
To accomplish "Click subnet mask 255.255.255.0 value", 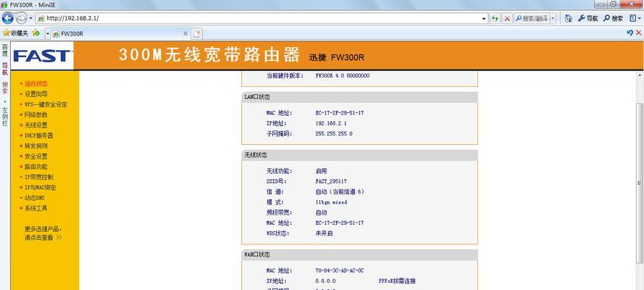I will (334, 133).
